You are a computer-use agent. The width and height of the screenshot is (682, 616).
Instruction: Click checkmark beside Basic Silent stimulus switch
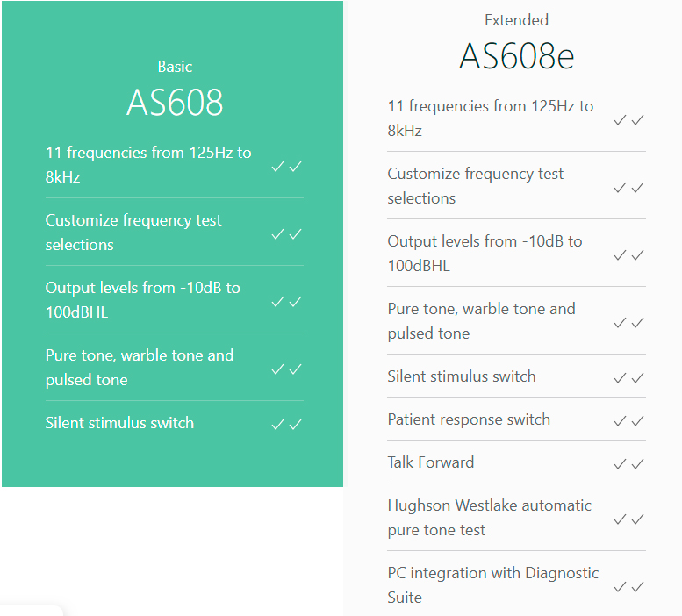click(286, 424)
